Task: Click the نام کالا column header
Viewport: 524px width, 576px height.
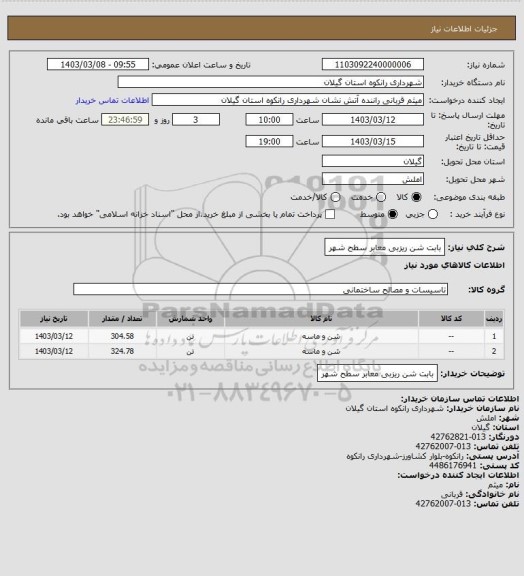Action: click(x=322, y=318)
